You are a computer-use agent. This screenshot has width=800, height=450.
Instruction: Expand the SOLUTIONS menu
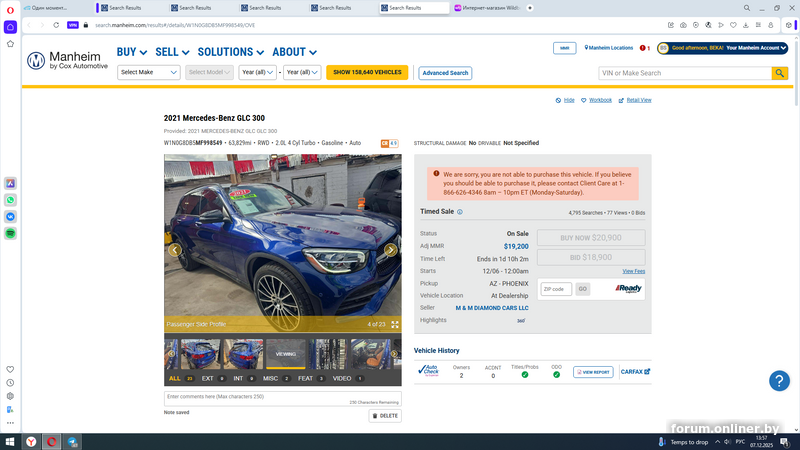click(x=231, y=52)
